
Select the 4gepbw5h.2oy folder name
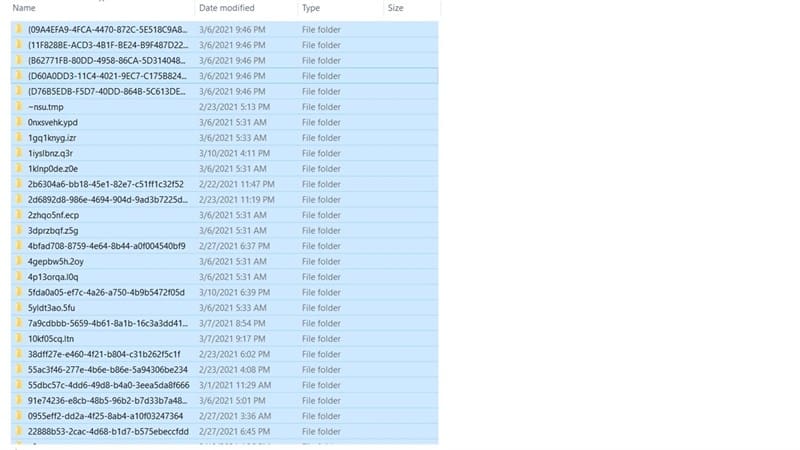[56, 261]
